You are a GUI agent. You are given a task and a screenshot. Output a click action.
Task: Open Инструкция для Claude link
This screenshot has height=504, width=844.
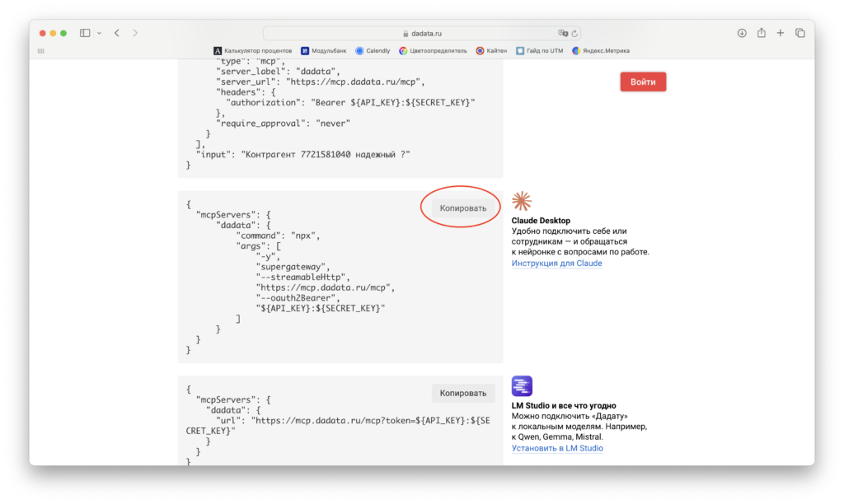click(556, 263)
